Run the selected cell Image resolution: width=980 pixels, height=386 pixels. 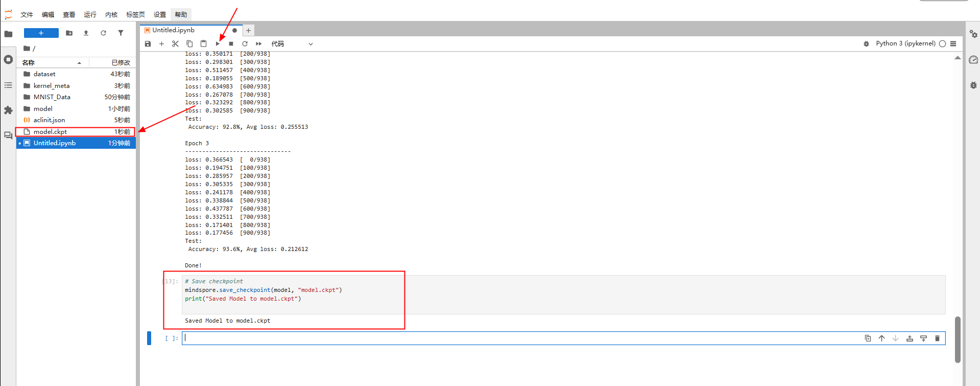click(218, 44)
